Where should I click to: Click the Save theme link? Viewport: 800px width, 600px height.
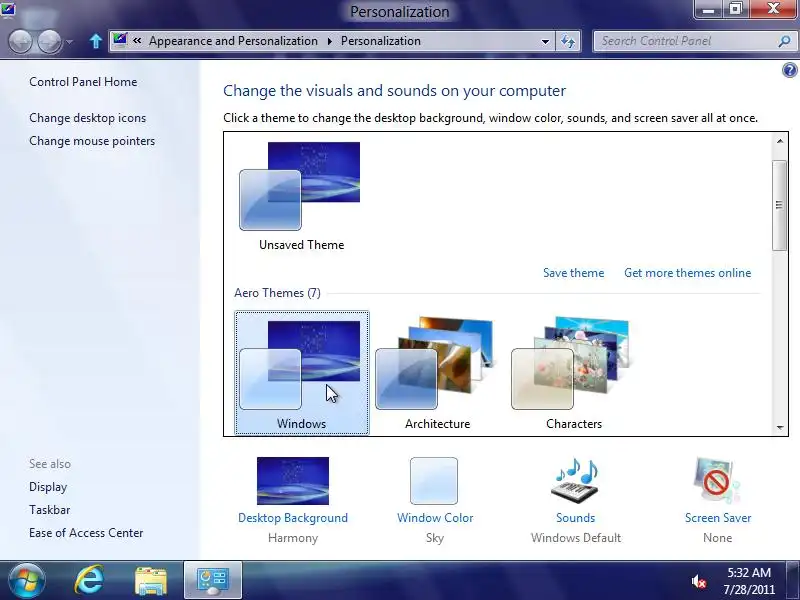coord(573,273)
